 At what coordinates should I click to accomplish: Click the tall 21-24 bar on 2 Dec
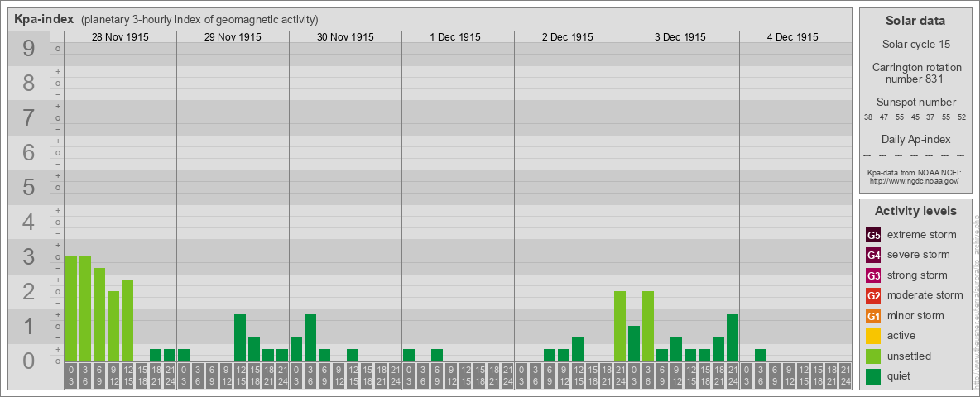[620, 326]
